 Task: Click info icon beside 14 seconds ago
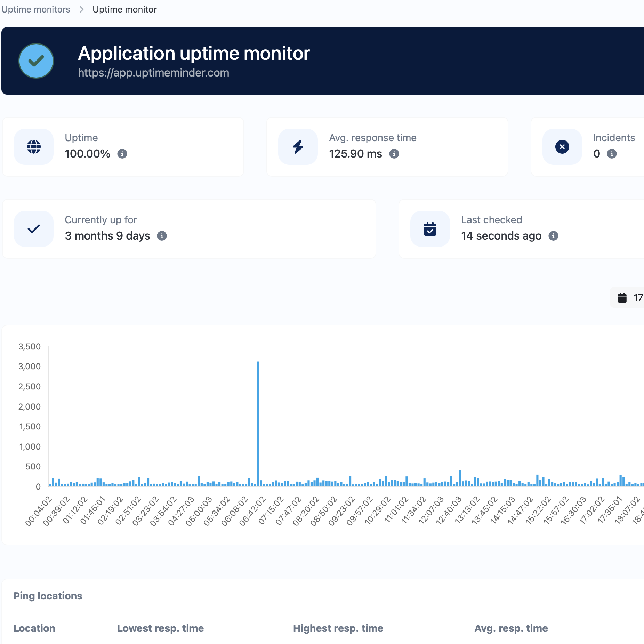pyautogui.click(x=553, y=236)
